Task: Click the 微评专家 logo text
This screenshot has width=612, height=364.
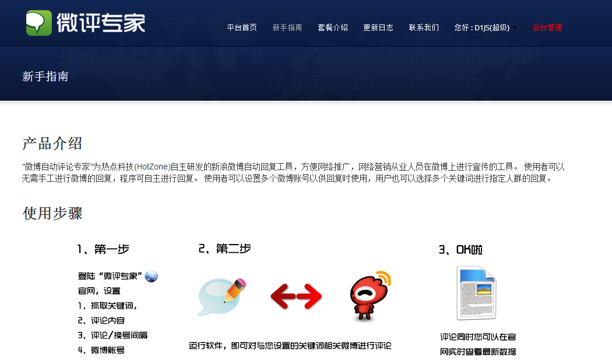Action: pos(101,23)
